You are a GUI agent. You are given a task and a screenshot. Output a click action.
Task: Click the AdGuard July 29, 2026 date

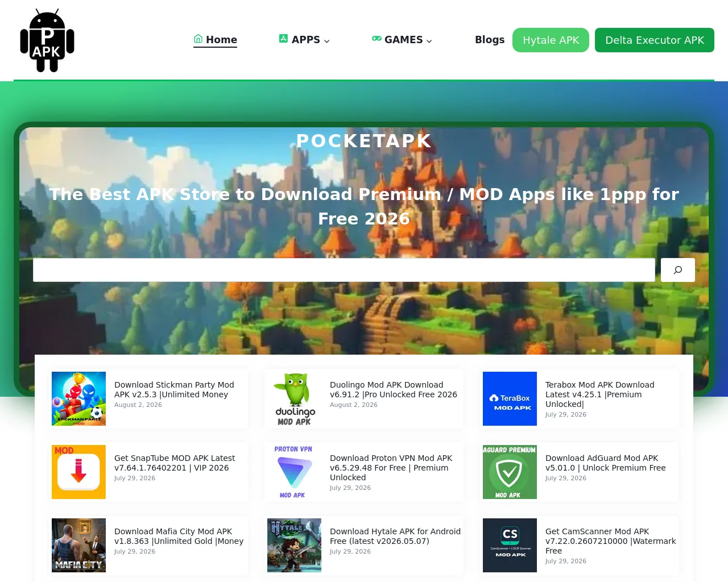[566, 479]
